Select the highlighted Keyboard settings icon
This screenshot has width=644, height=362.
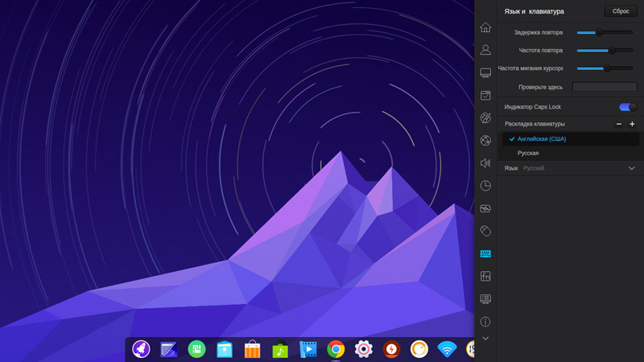click(485, 253)
